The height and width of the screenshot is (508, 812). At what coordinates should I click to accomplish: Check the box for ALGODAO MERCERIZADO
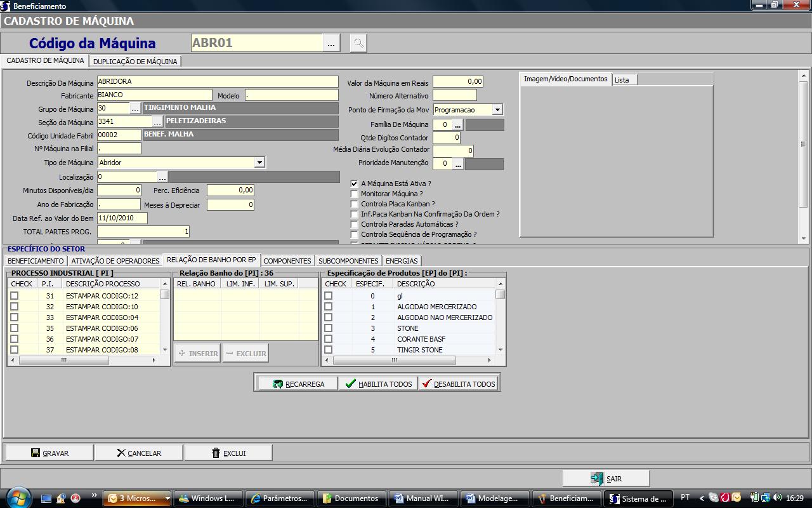328,307
